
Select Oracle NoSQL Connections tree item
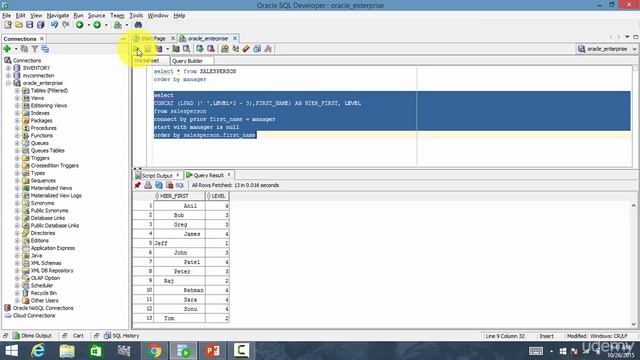[43, 308]
